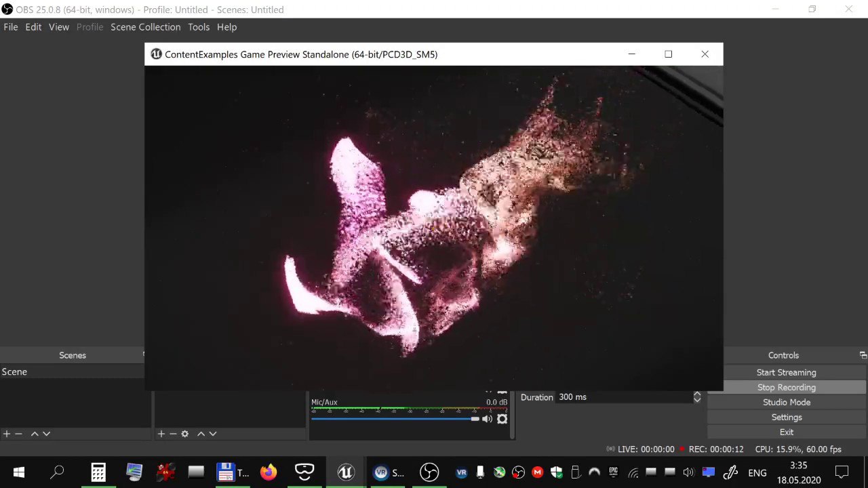868x488 pixels.
Task: Open Windows notification center
Action: pos(842,472)
